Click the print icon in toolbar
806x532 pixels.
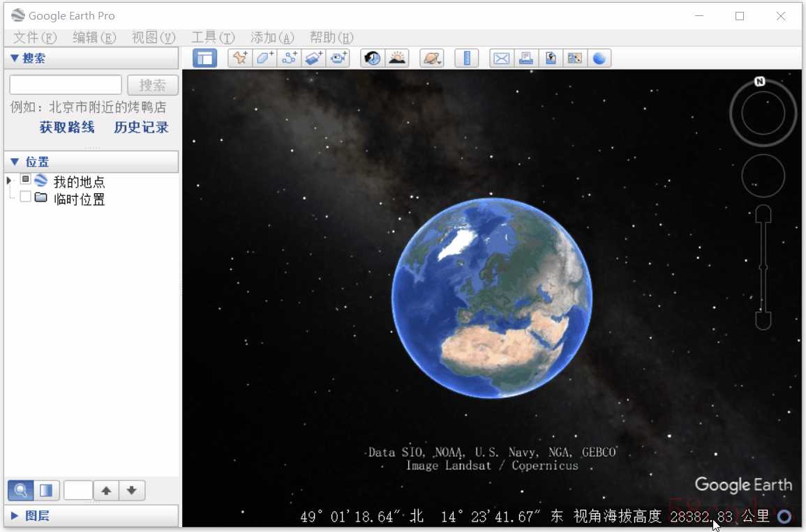coord(525,59)
